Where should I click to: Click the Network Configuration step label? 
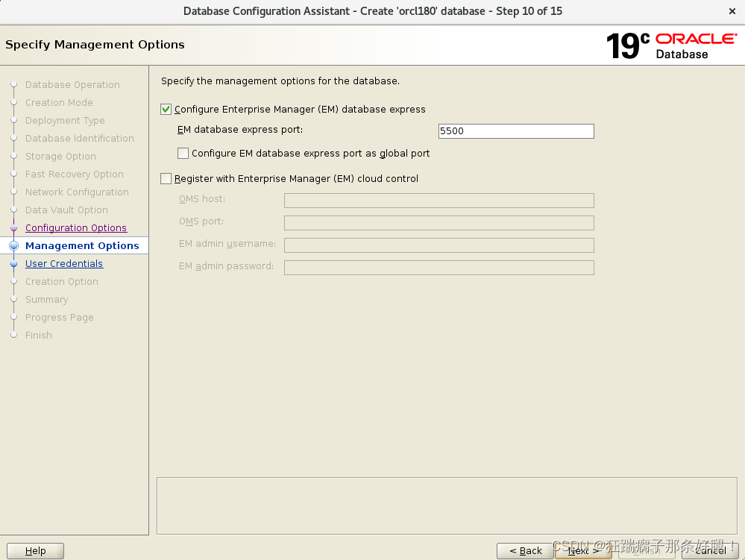point(77,192)
